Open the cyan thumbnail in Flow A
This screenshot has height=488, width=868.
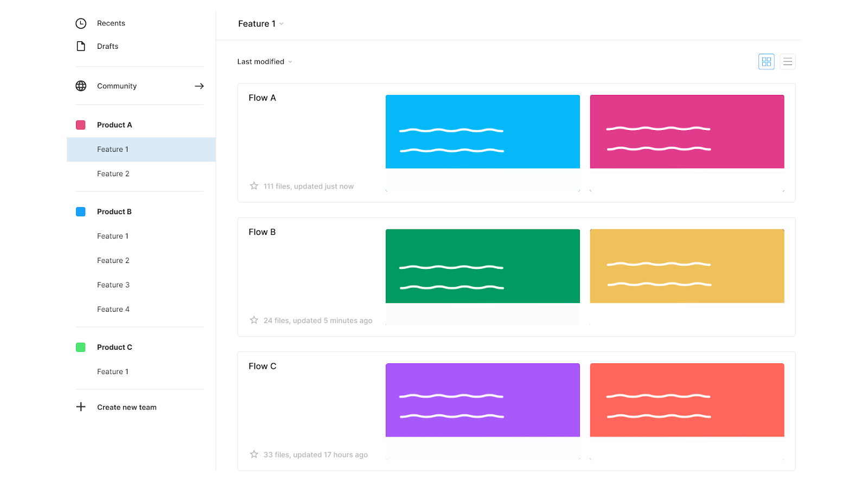(x=483, y=132)
